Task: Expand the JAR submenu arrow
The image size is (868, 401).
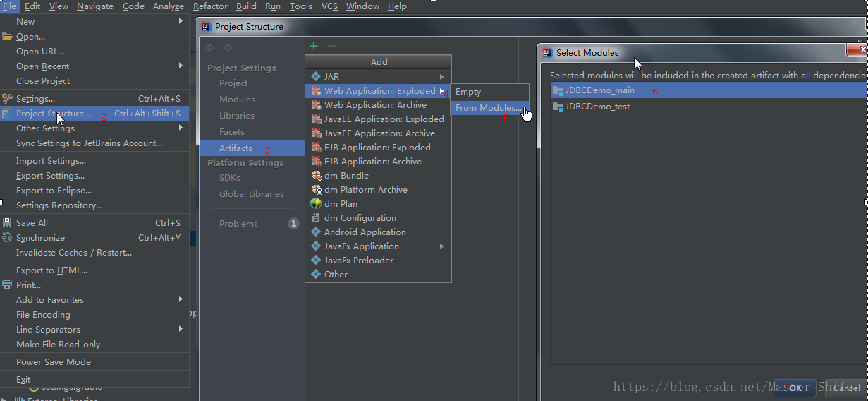Action: click(x=442, y=76)
